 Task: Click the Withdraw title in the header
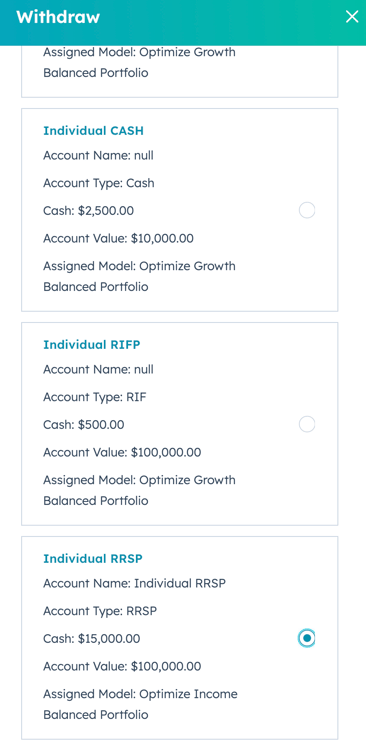pyautogui.click(x=58, y=17)
